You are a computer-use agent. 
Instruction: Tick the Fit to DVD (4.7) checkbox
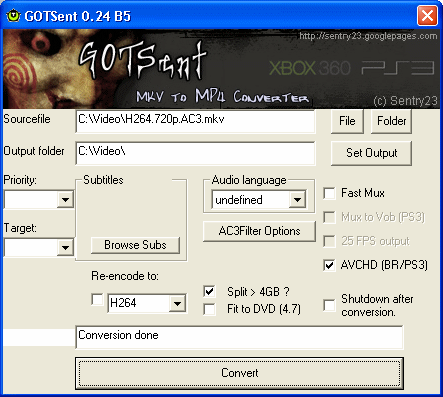tap(209, 309)
